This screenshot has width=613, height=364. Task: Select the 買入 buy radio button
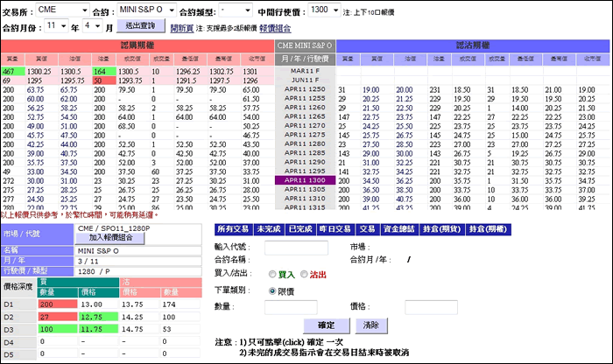pos(273,273)
